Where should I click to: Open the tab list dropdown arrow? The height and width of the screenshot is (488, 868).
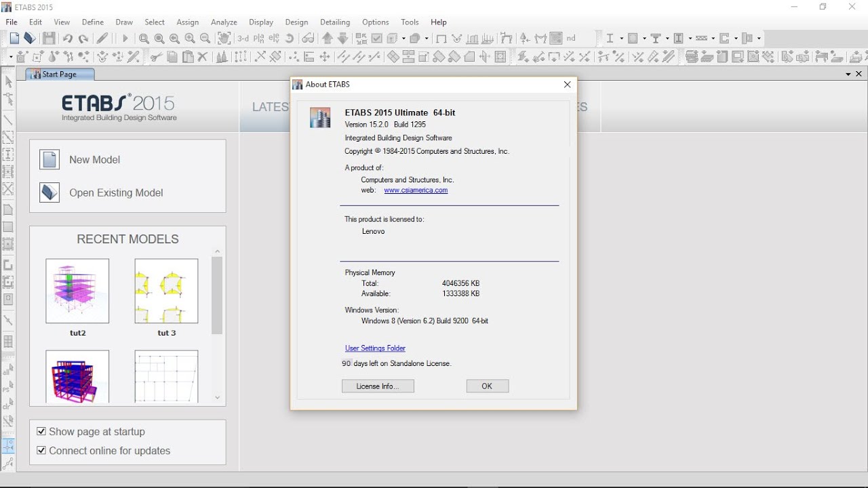coord(848,74)
